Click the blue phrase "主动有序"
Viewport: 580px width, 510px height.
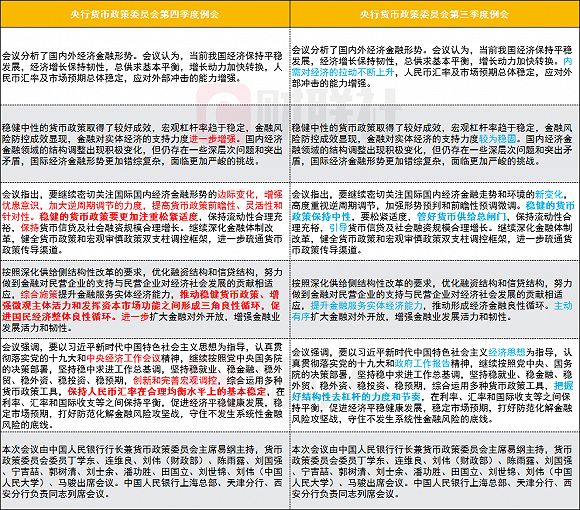pos(432,311)
